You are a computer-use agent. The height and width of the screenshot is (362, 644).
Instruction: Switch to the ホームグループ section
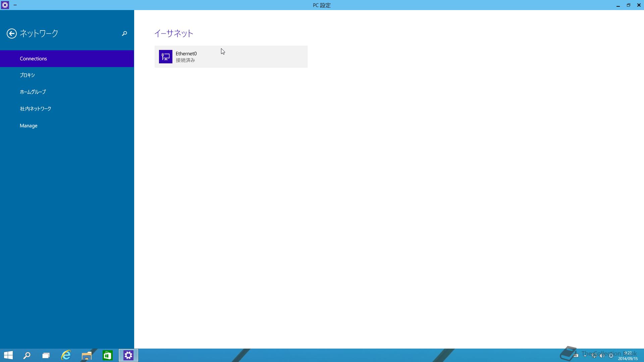click(67, 92)
